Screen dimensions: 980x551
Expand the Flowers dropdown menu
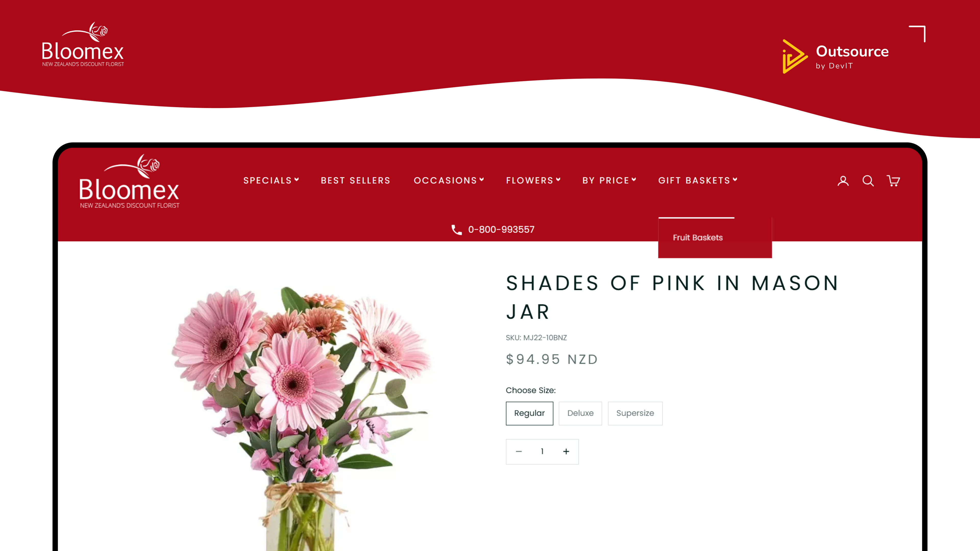coord(533,180)
